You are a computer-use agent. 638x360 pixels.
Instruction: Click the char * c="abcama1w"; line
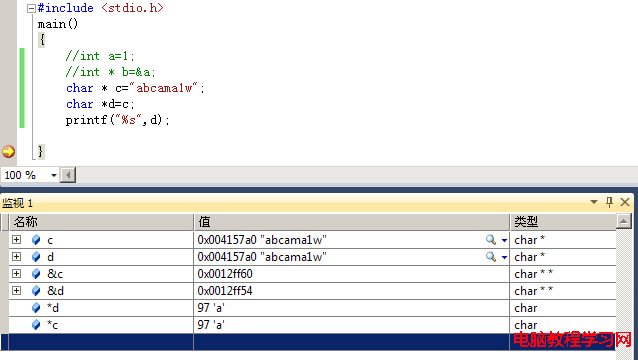tap(135, 88)
